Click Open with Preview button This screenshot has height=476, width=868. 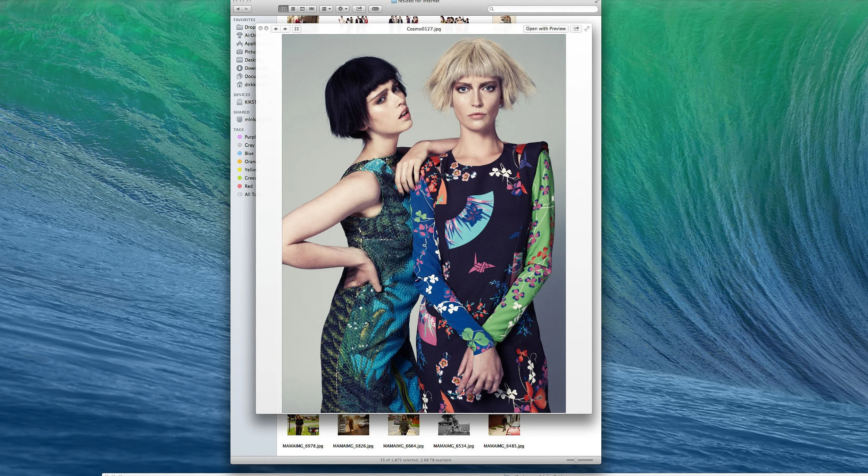tap(545, 29)
